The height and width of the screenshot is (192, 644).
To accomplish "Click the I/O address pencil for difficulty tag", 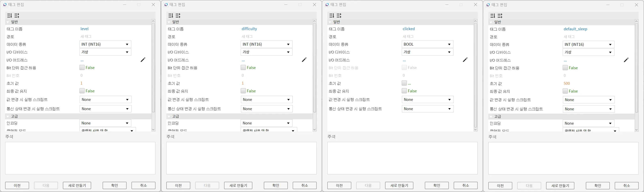I will click(304, 60).
